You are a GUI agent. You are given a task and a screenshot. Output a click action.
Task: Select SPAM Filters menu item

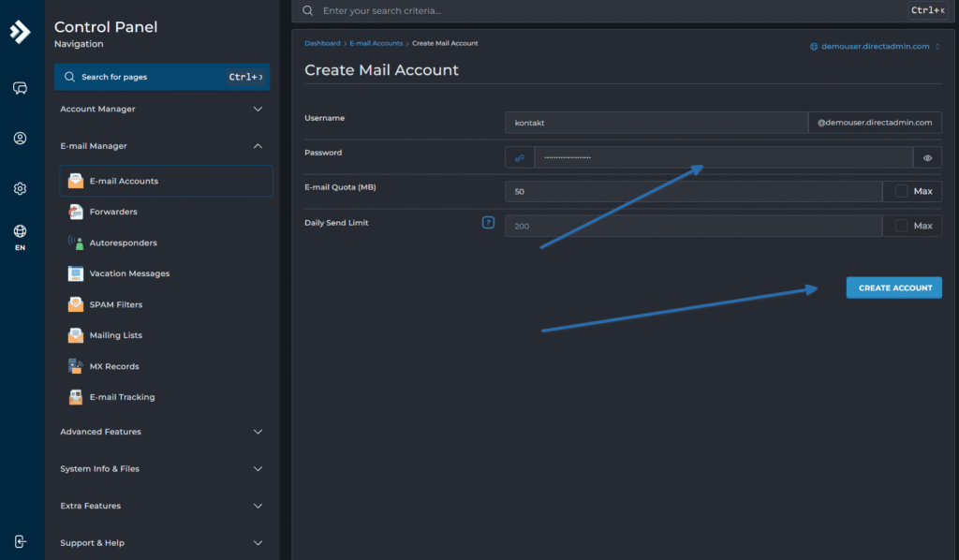[115, 304]
